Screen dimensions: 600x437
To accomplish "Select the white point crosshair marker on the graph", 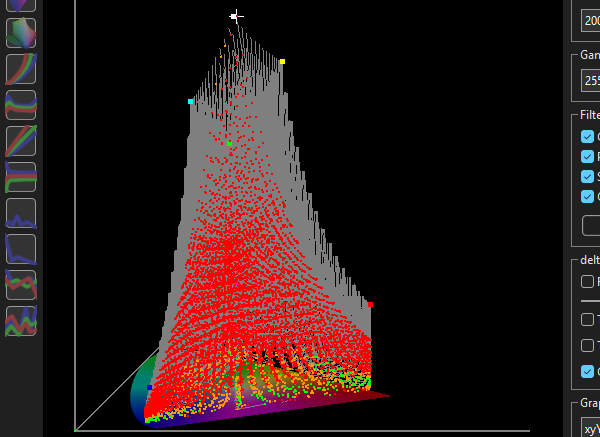I will pos(236,16).
